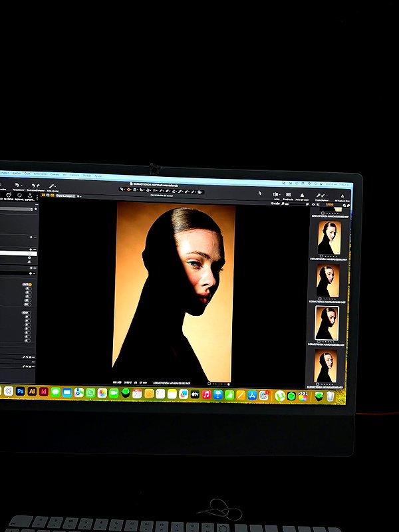Toggle color tag box under main image

(209, 384)
